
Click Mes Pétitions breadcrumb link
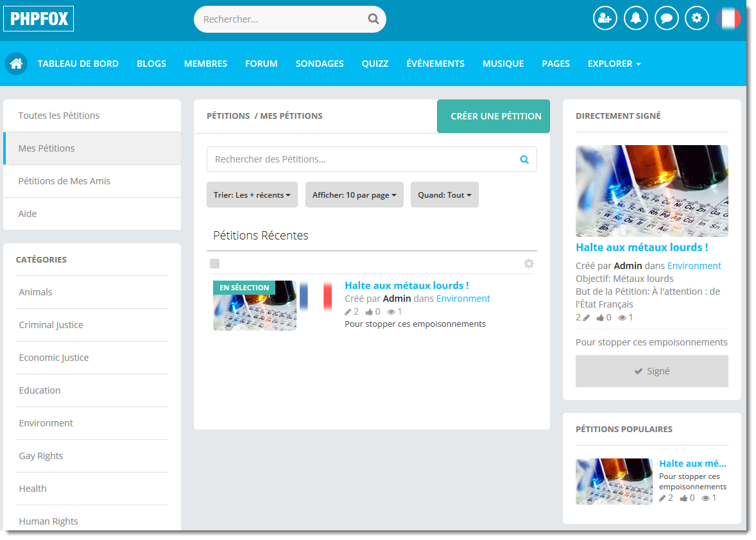(291, 116)
